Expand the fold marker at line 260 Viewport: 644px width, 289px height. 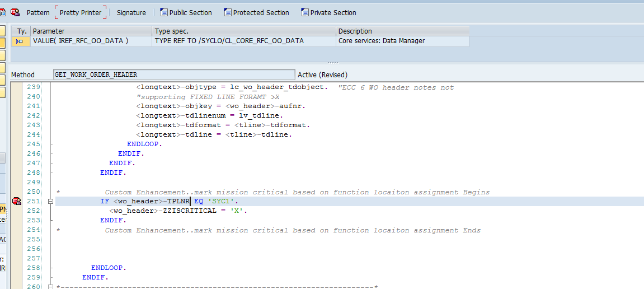tap(51, 287)
